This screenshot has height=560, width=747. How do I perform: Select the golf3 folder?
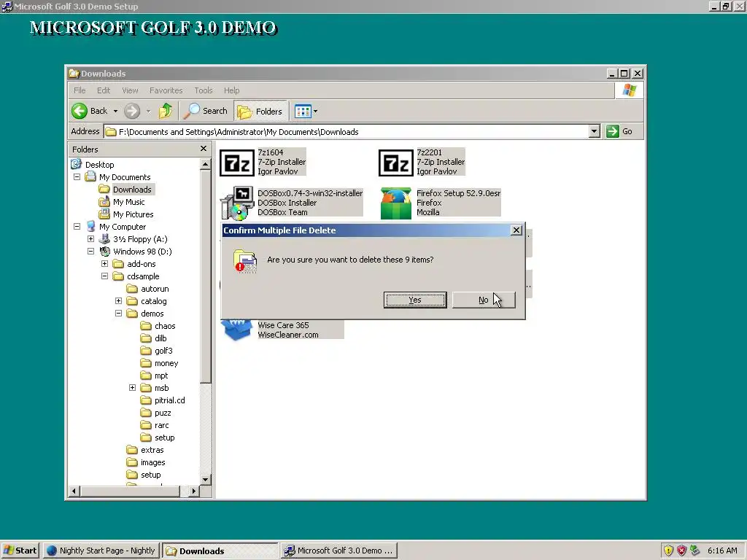[x=157, y=351]
